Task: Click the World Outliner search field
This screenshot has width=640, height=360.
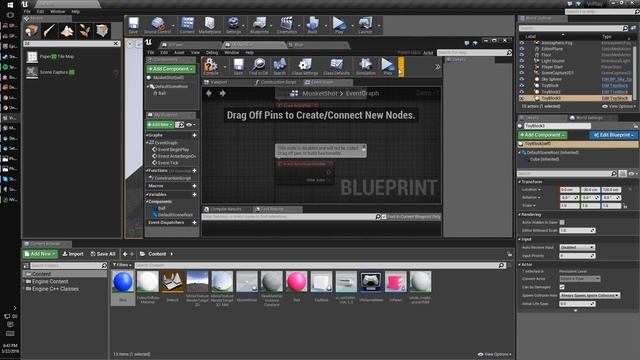Action: tap(570, 28)
